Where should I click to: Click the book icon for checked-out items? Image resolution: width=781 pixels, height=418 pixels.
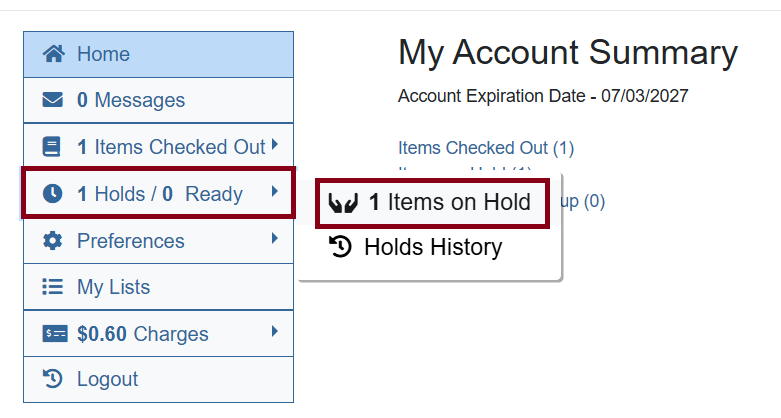pyautogui.click(x=53, y=147)
